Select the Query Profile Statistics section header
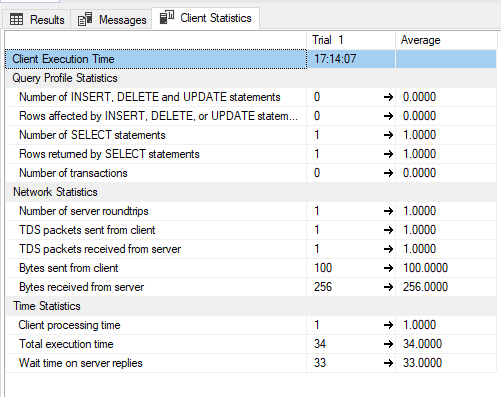The width and height of the screenshot is (501, 397). [x=251, y=78]
